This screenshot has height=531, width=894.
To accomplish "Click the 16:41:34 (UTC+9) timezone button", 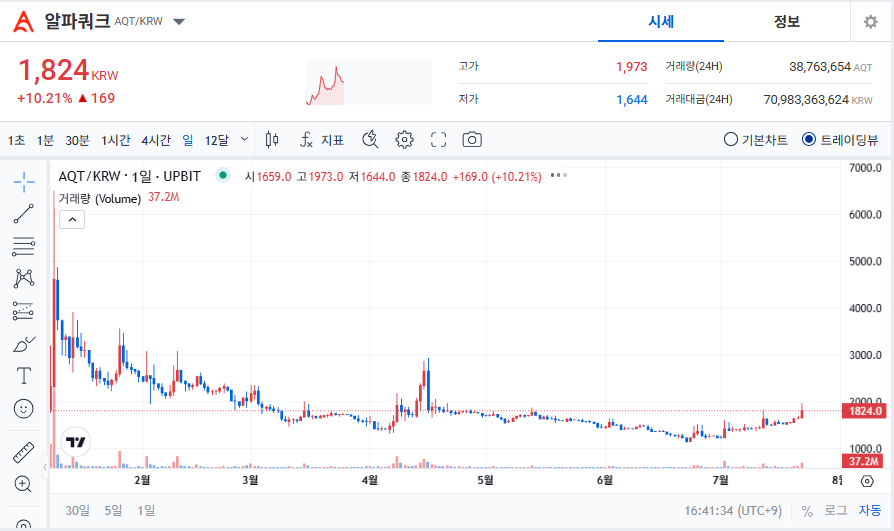I will 733,510.
